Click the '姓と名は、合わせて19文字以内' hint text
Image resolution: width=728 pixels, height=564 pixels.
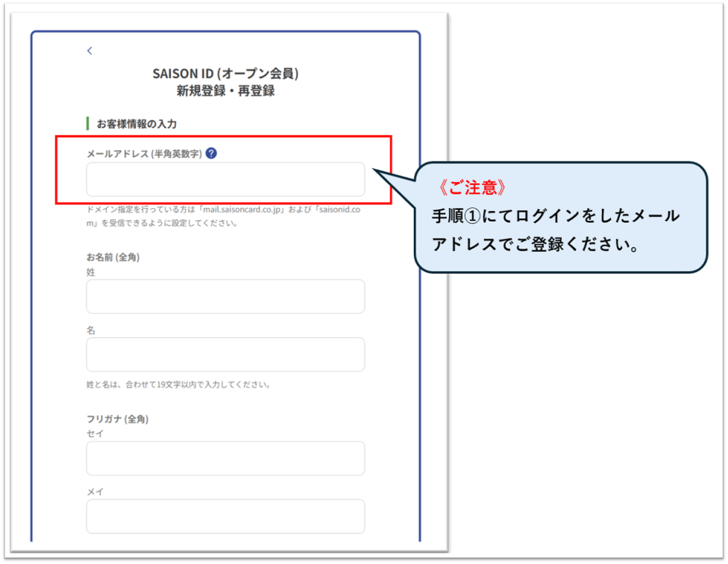pos(179,385)
